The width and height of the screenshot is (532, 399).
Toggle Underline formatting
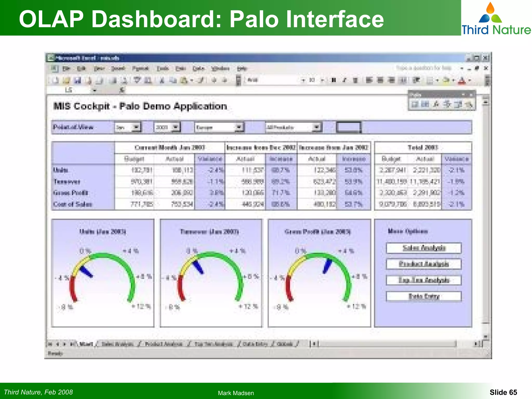pyautogui.click(x=355, y=80)
